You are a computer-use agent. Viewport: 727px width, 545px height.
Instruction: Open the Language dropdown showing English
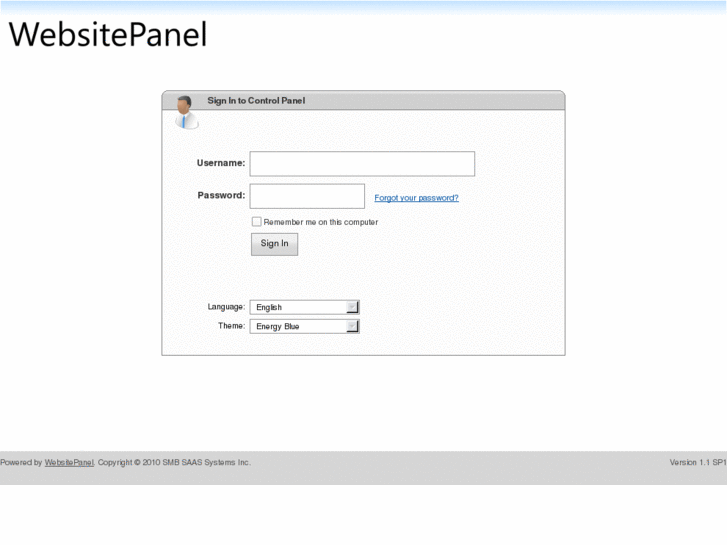305,307
